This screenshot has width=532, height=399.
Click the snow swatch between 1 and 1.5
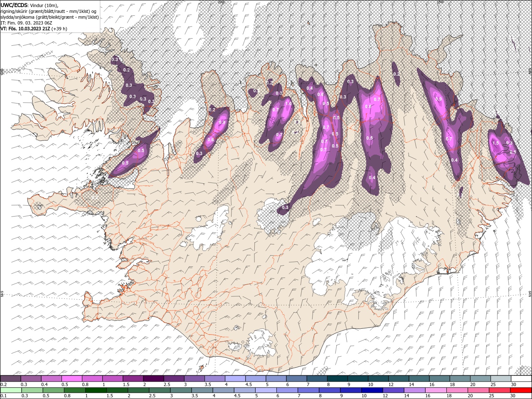[112, 379]
